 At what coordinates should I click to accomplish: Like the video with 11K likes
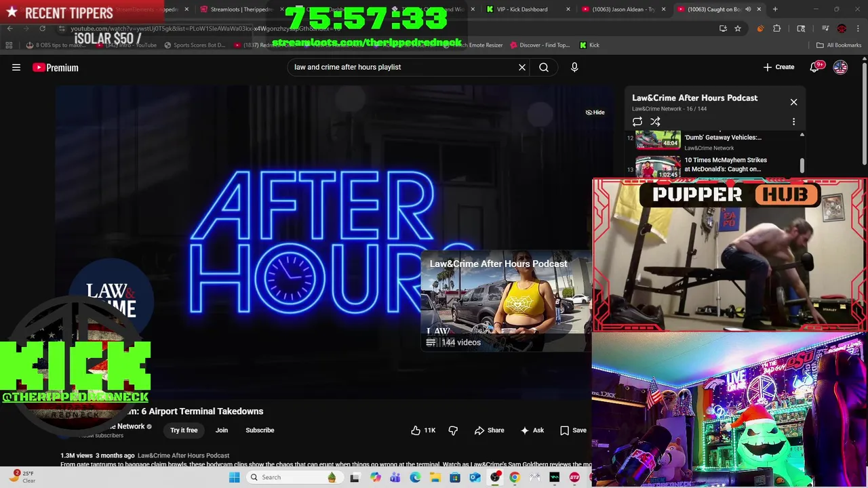(422, 430)
